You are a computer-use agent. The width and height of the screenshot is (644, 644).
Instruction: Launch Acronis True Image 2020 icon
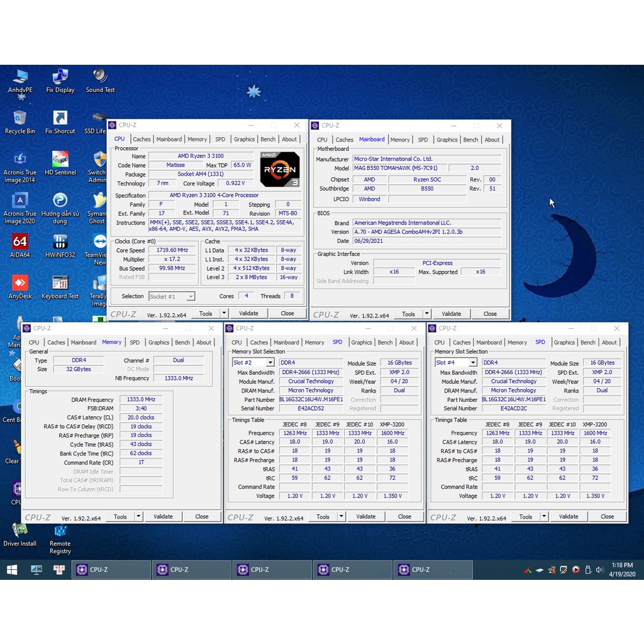19,209
